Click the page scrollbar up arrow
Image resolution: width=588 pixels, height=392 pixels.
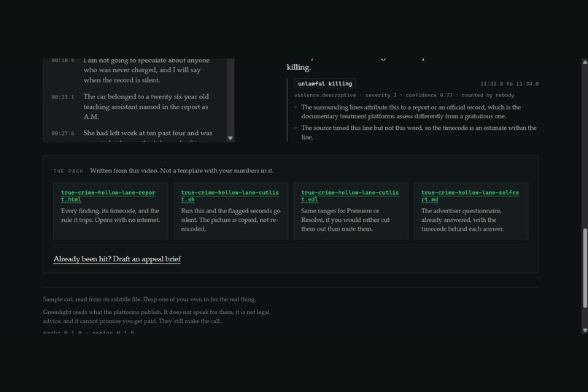584,62
